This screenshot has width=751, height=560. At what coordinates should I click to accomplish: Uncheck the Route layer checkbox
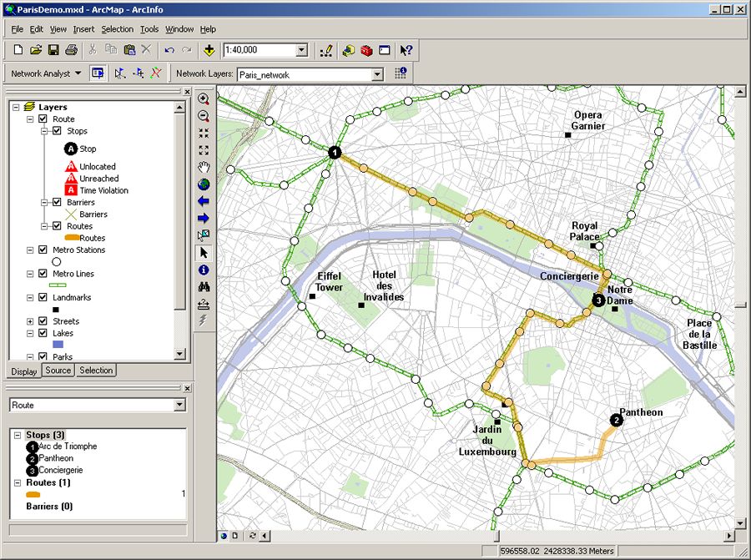43,119
